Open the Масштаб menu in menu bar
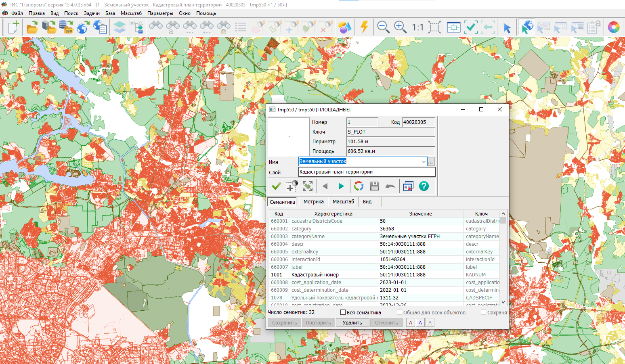Screen dimensions: 625x364 131,13
